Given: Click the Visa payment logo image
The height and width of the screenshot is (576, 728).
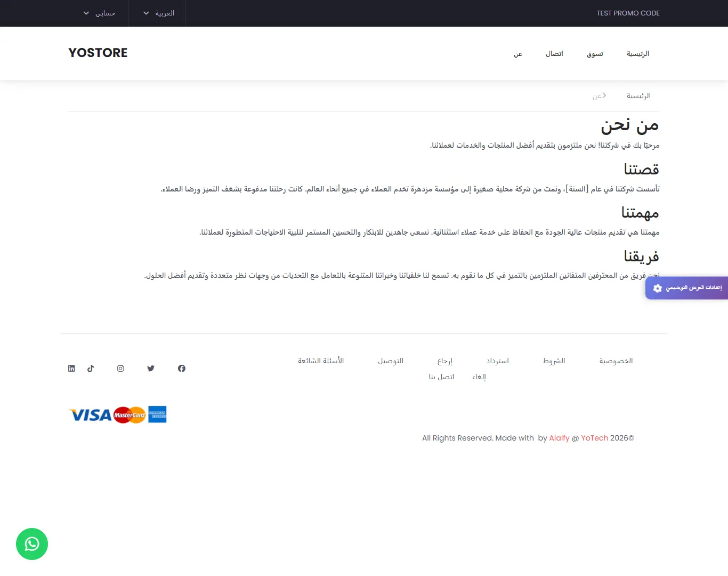Looking at the screenshot, I should pos(91,415).
